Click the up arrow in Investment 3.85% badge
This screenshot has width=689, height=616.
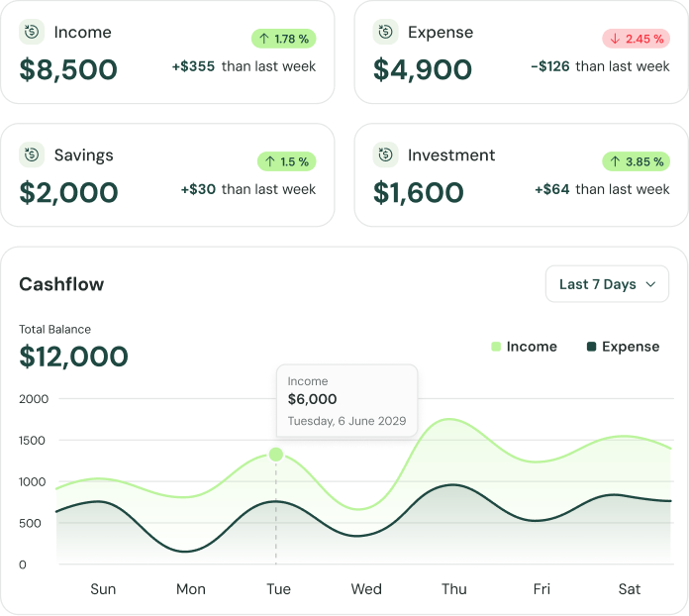click(x=615, y=161)
